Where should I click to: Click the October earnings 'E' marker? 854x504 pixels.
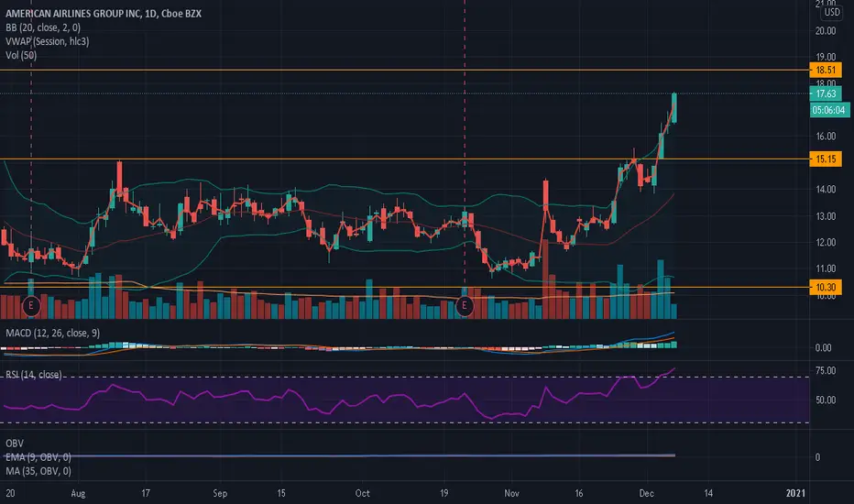(465, 306)
